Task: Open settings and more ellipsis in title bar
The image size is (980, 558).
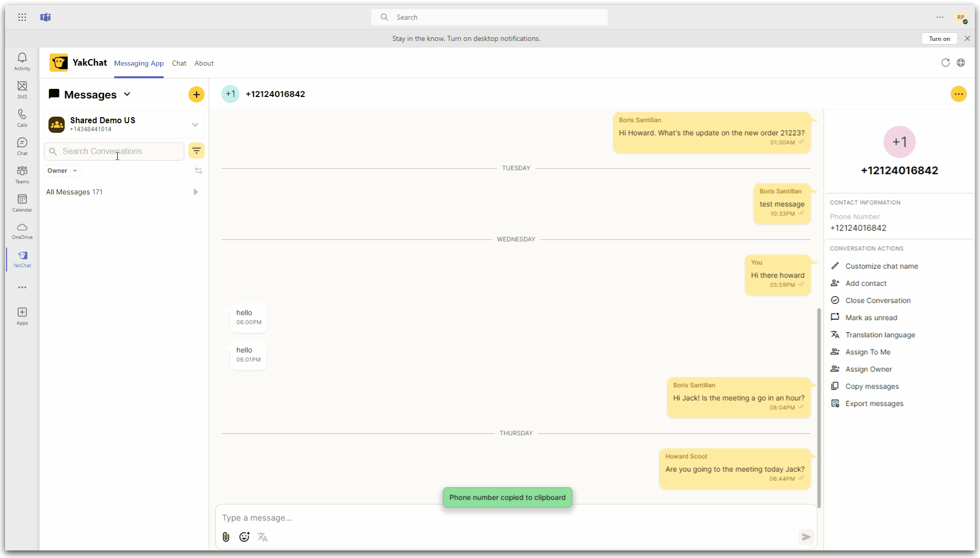Action: pyautogui.click(x=940, y=17)
